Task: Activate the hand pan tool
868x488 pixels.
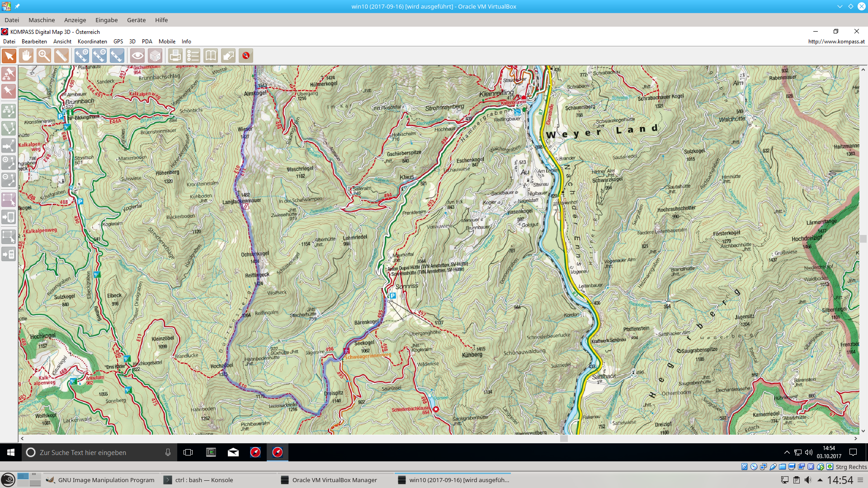Action: click(x=27, y=56)
